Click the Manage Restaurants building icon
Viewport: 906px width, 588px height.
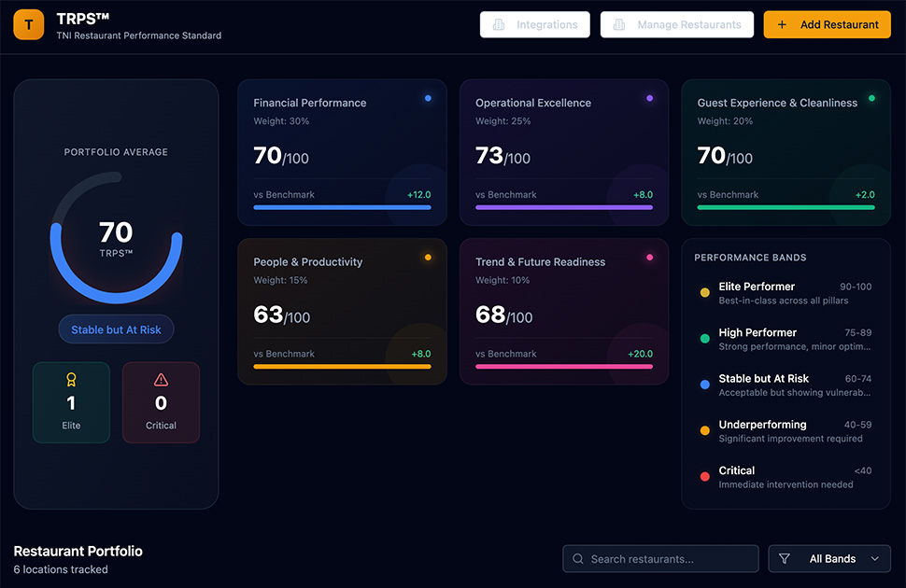(618, 25)
